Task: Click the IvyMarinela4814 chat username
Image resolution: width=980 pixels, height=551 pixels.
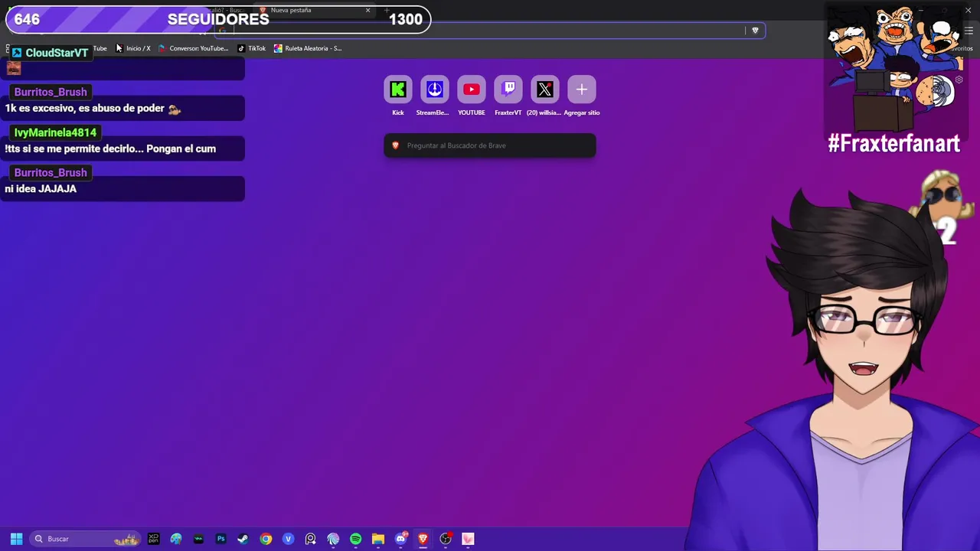Action: click(x=55, y=132)
